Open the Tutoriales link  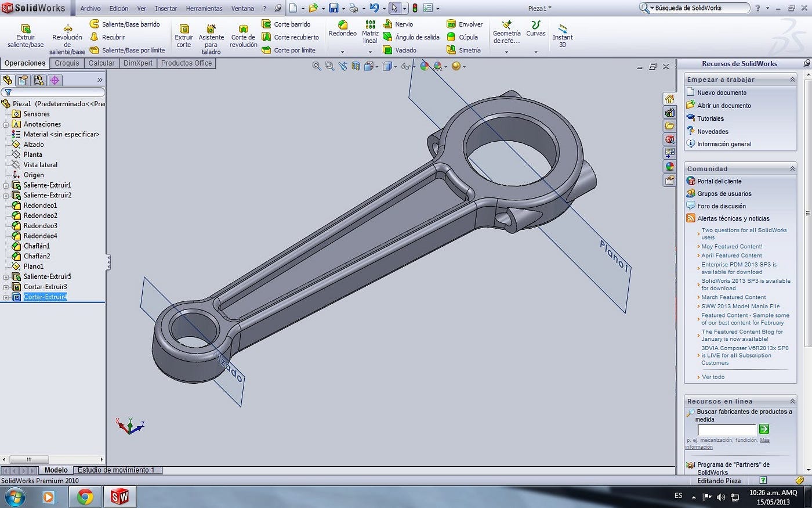[x=709, y=118]
